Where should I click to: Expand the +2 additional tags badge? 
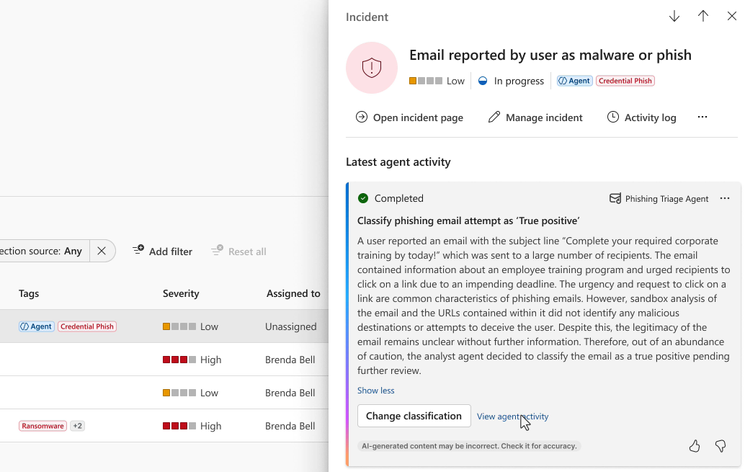click(x=78, y=426)
